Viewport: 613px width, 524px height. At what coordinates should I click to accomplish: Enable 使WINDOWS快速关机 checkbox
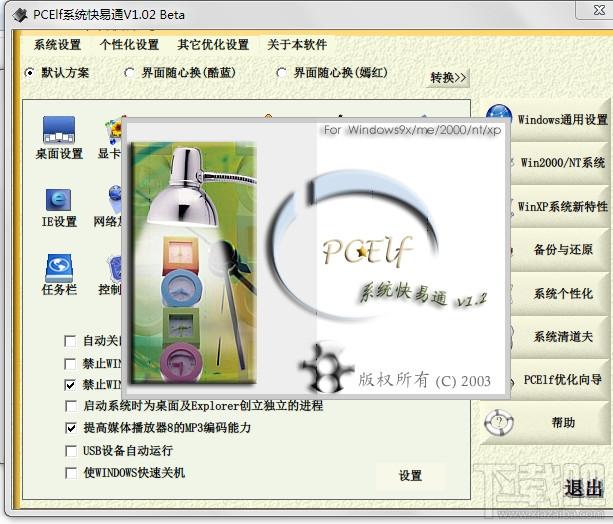click(71, 473)
